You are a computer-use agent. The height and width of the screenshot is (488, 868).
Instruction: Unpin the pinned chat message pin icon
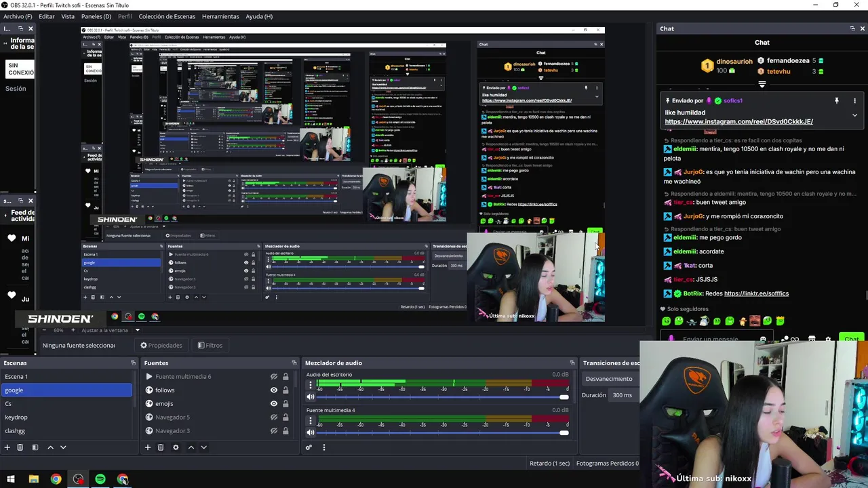coord(837,100)
